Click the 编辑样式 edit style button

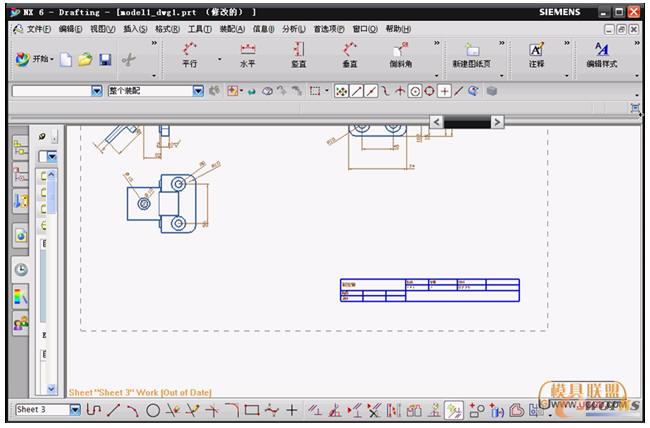point(601,53)
